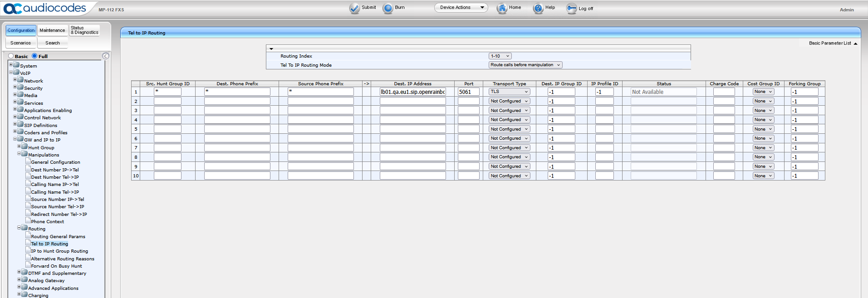Open the Status & Diagnostics tab
Viewport: 868px width, 298px height.
(84, 30)
